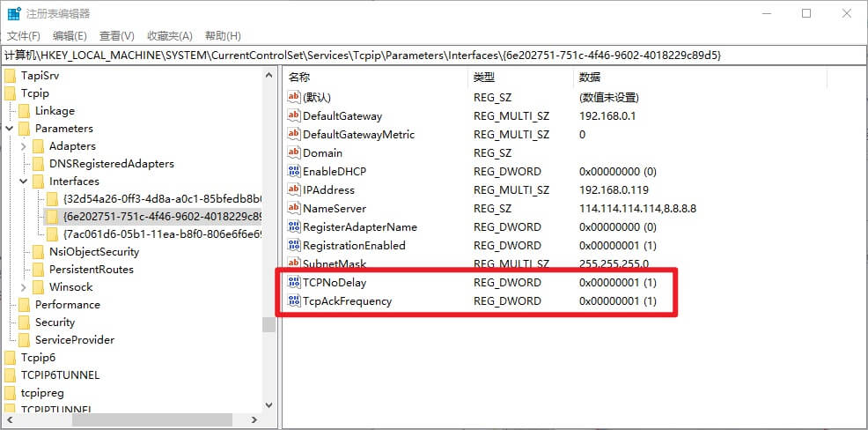Select the DefaultGateway string value icon
The width and height of the screenshot is (868, 430).
(x=294, y=116)
